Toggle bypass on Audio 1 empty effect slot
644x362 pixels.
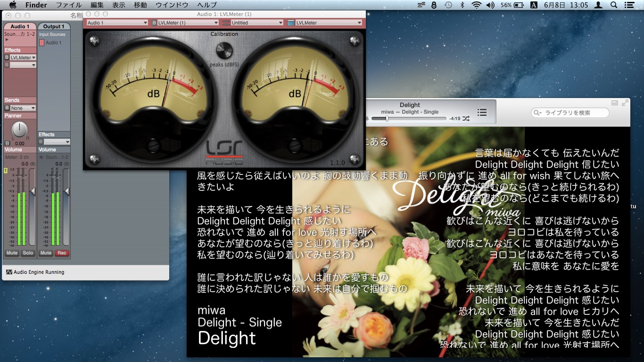(7, 65)
